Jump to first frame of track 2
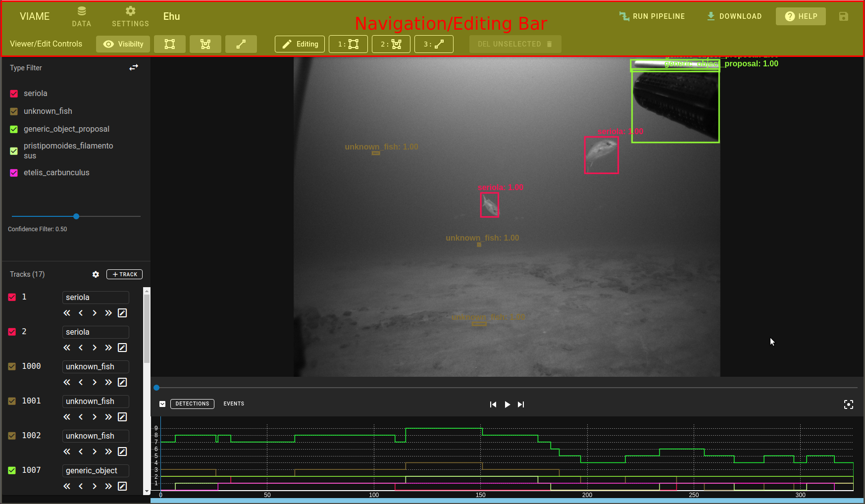865x504 pixels. click(x=67, y=348)
